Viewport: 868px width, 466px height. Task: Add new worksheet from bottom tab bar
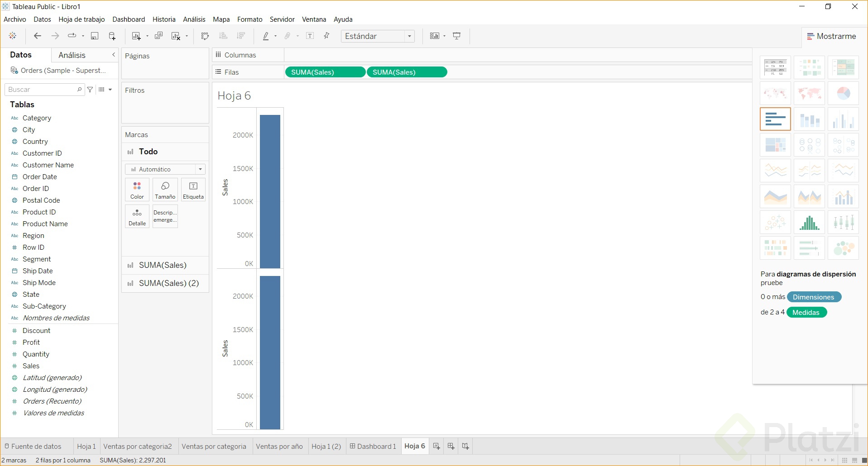click(x=436, y=446)
